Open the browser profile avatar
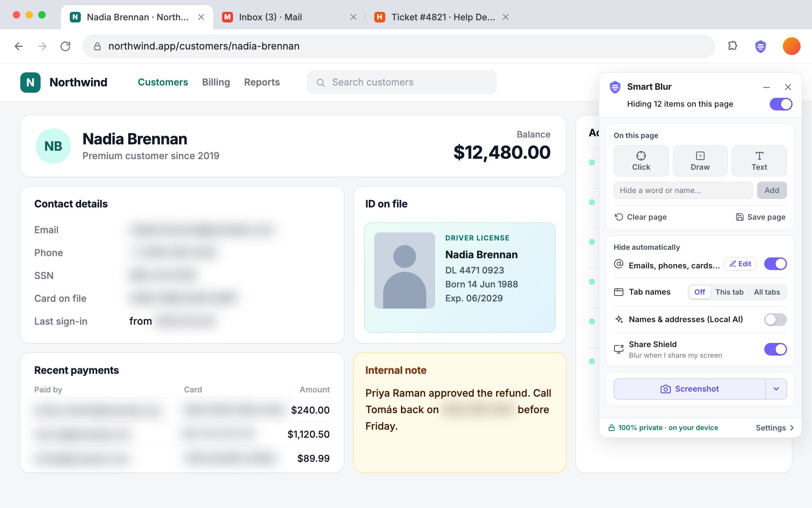This screenshot has height=508, width=812. [791, 46]
